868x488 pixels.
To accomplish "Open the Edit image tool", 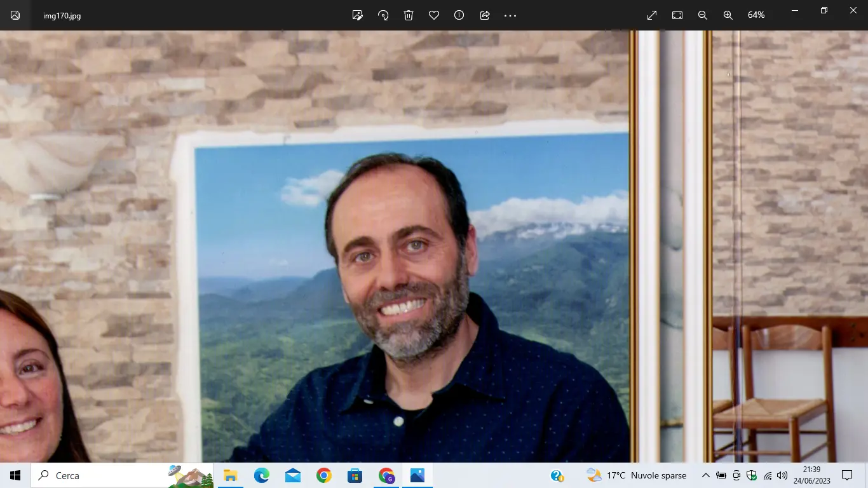I will pos(358,15).
